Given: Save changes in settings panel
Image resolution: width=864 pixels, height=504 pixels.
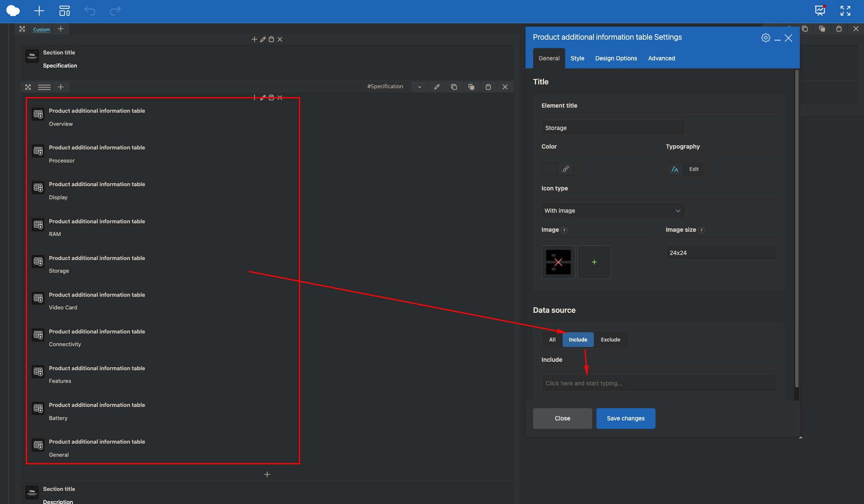Looking at the screenshot, I should pyautogui.click(x=626, y=418).
